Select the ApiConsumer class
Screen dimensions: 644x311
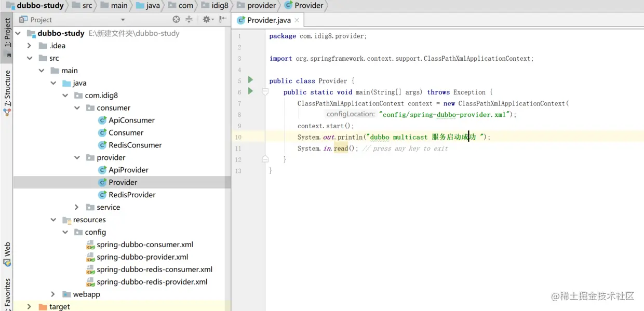coord(131,120)
